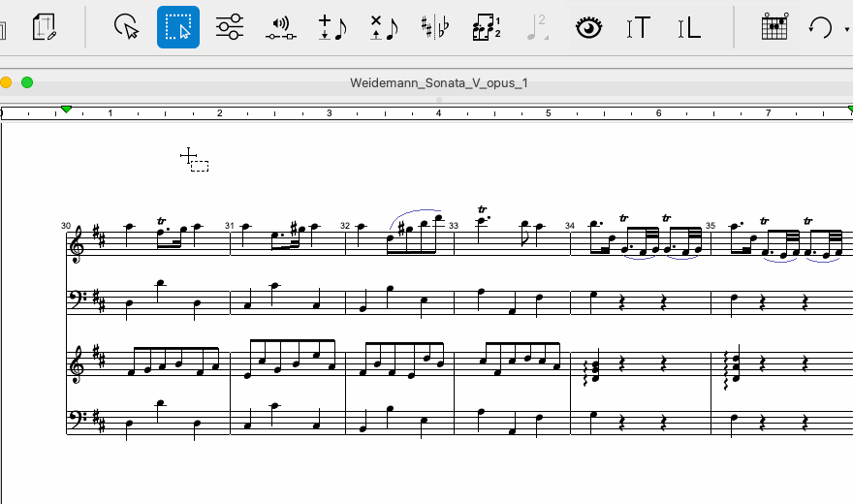Viewport: 853px width, 504px height.
Task: Click the green zoom window button
Action: pos(27,82)
